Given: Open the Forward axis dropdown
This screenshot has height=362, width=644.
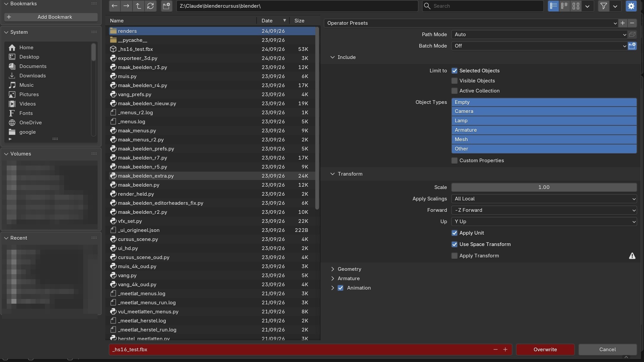Looking at the screenshot, I should click(x=544, y=210).
